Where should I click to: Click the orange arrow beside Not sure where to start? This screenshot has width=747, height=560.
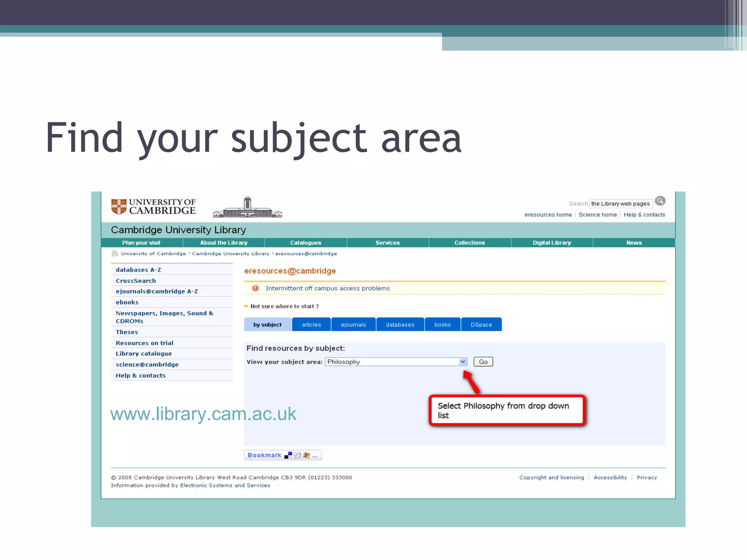pos(246,306)
